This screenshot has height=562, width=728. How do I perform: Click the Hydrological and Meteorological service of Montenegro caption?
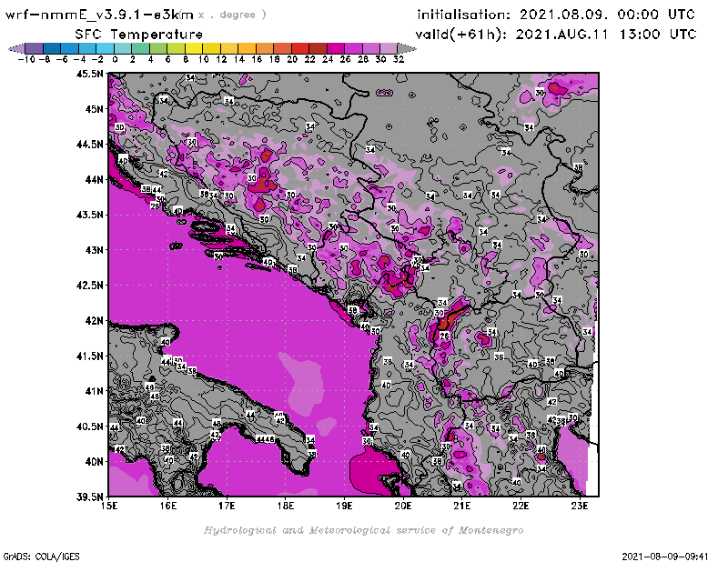tap(362, 530)
